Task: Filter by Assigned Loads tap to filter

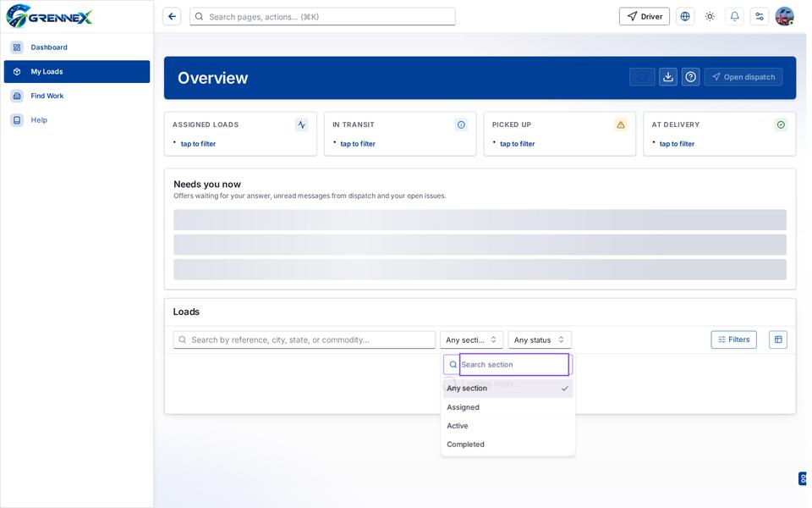Action: coord(198,144)
